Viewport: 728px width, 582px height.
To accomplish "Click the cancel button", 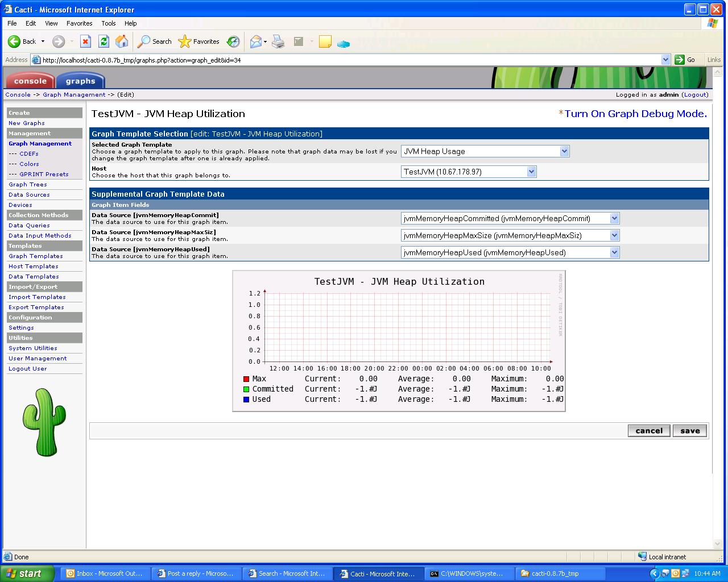I will tap(649, 431).
